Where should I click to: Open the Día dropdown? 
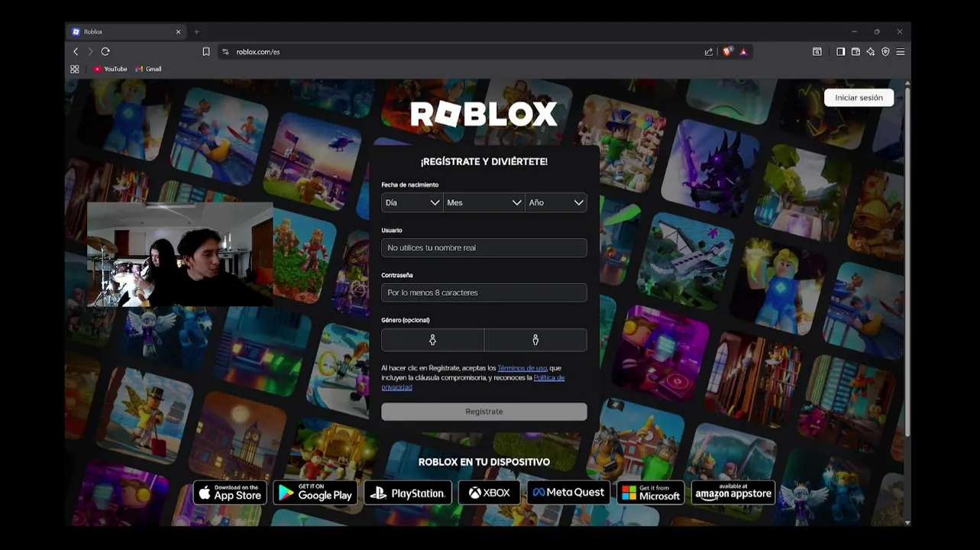(412, 202)
